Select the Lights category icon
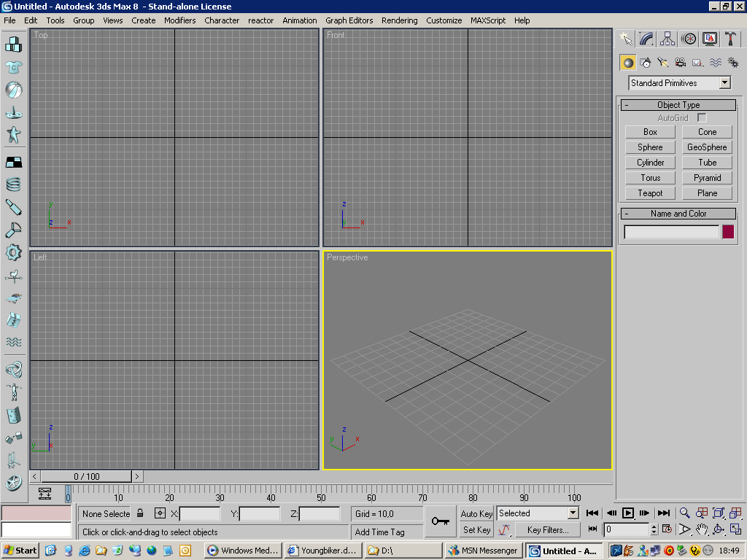Image resolution: width=747 pixels, height=560 pixels. [663, 63]
